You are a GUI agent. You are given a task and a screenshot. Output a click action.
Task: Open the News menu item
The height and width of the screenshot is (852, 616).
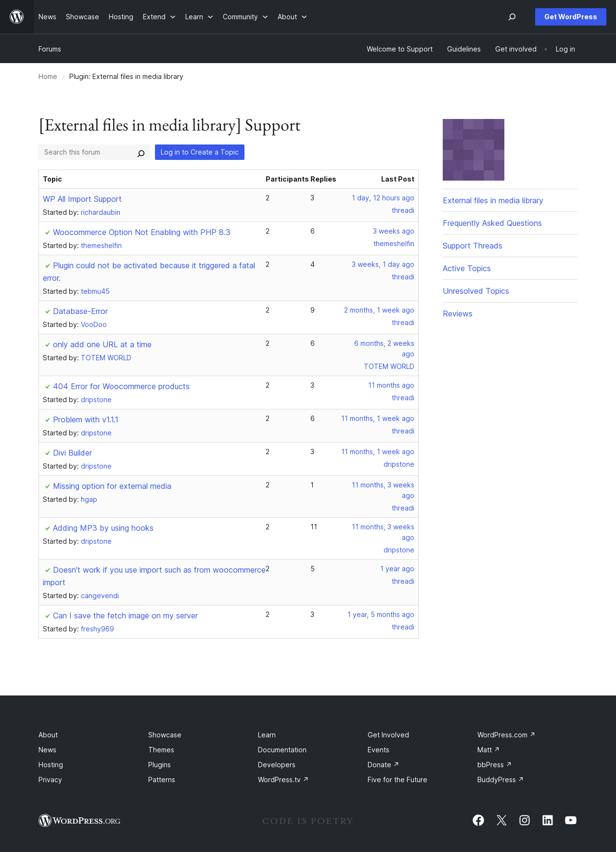pos(47,17)
